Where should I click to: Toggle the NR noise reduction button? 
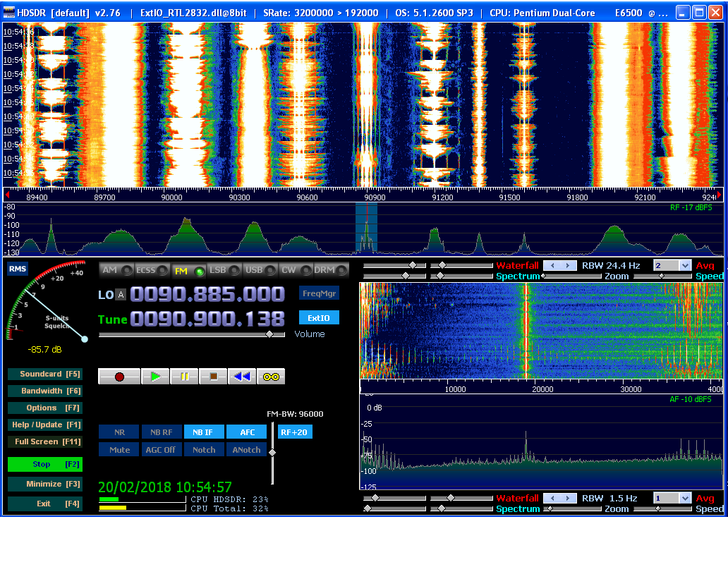coord(119,432)
